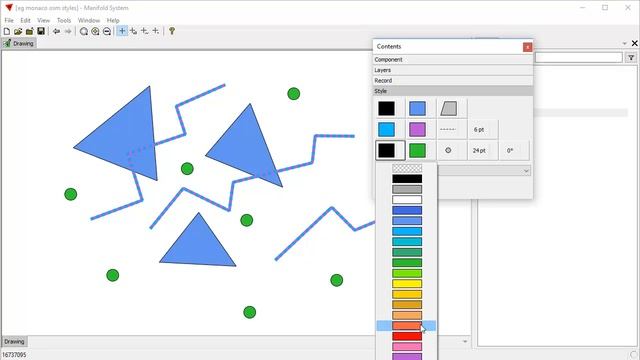
Task: Click the Zoom In magnifier icon
Action: (95, 31)
